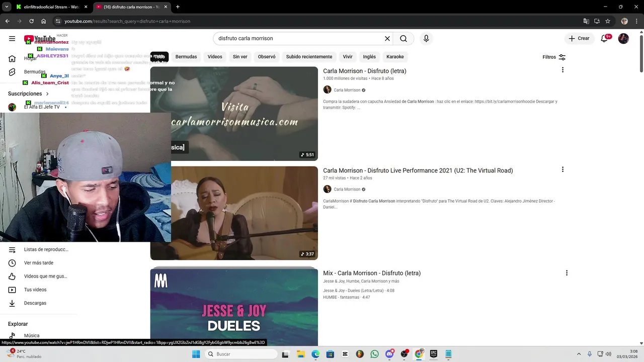Open the Jesse & Joy Dueles mix thumbnail

(x=234, y=307)
